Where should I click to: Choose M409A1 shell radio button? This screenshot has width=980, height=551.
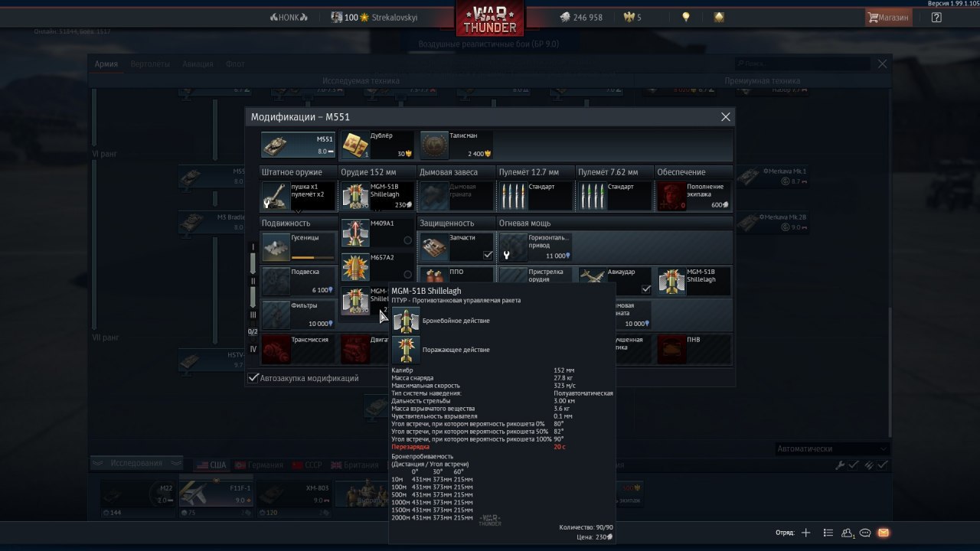click(407, 240)
